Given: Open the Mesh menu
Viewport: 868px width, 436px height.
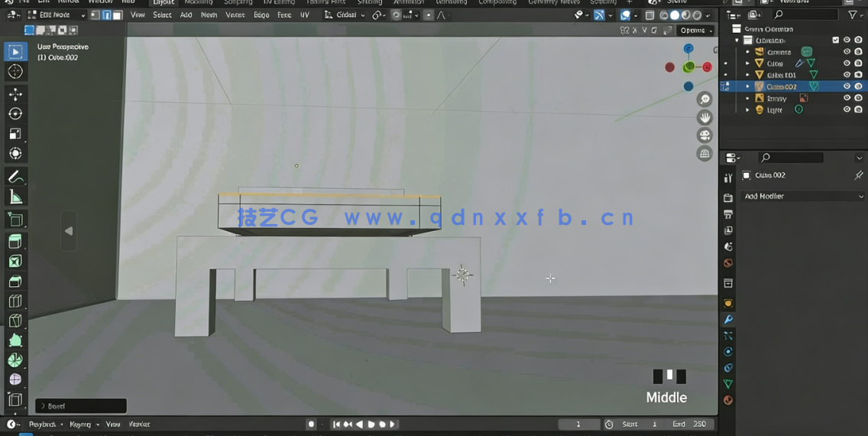Looking at the screenshot, I should pyautogui.click(x=209, y=15).
